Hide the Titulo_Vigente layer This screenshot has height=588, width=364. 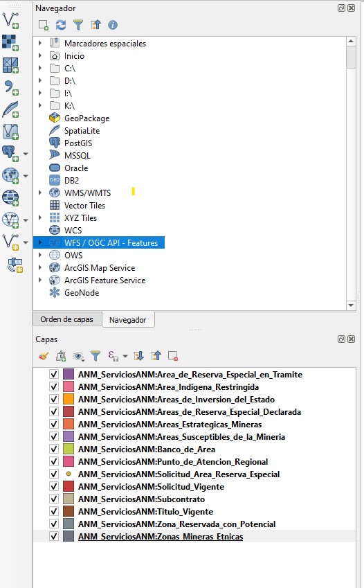tap(54, 512)
